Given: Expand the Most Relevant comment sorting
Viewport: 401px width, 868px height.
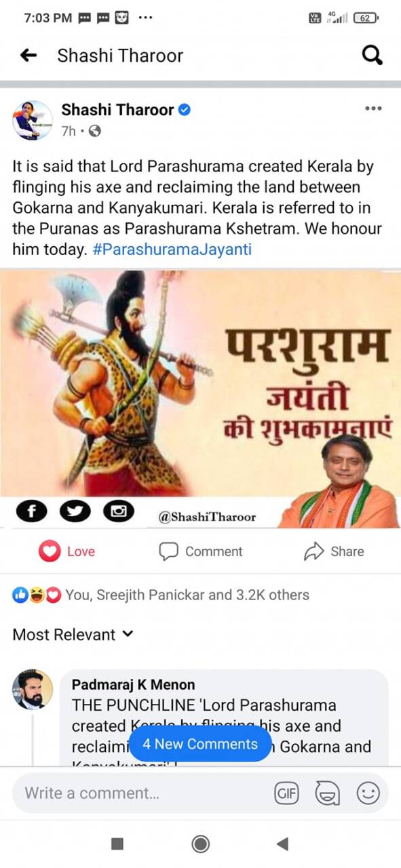Looking at the screenshot, I should pos(73,635).
